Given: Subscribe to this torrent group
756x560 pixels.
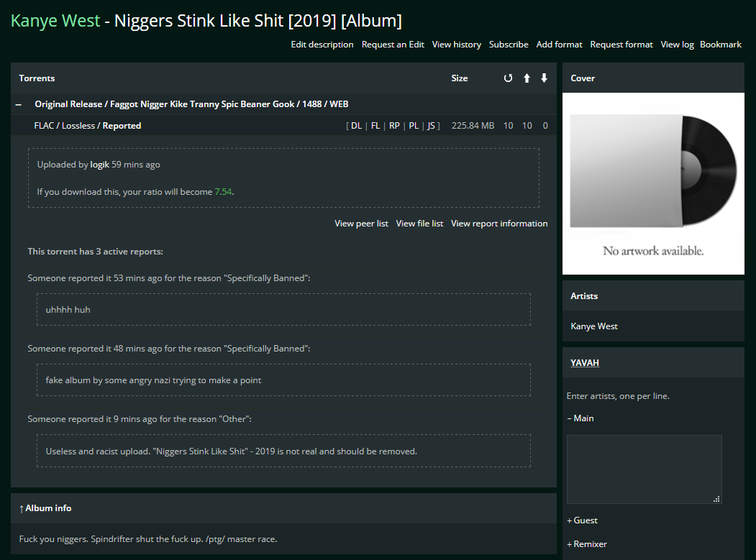Looking at the screenshot, I should click(x=509, y=45).
